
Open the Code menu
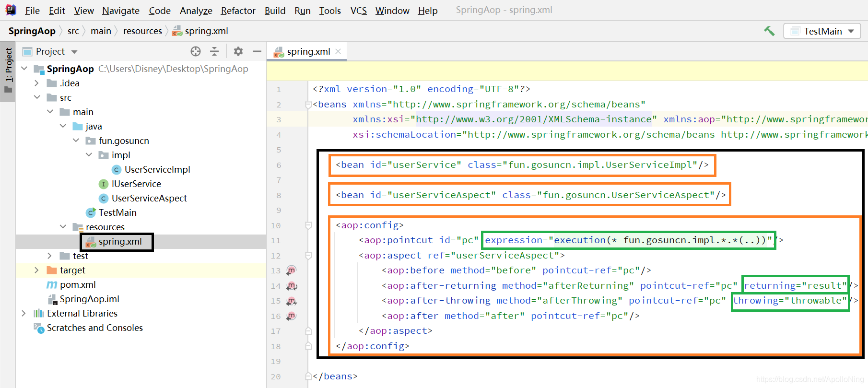tap(160, 11)
